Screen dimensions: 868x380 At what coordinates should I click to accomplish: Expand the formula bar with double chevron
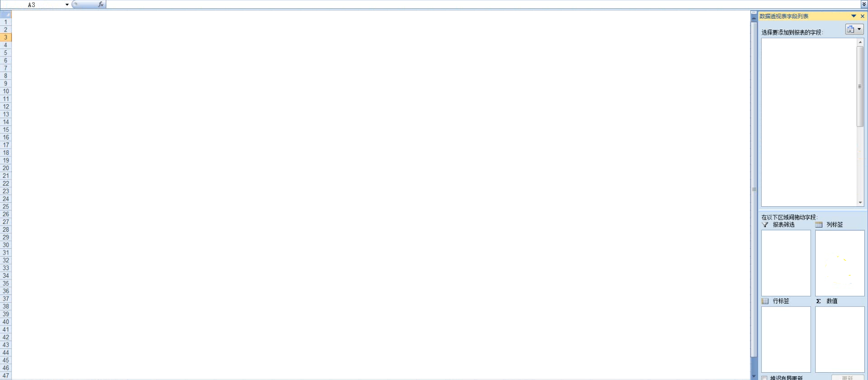coord(864,4)
